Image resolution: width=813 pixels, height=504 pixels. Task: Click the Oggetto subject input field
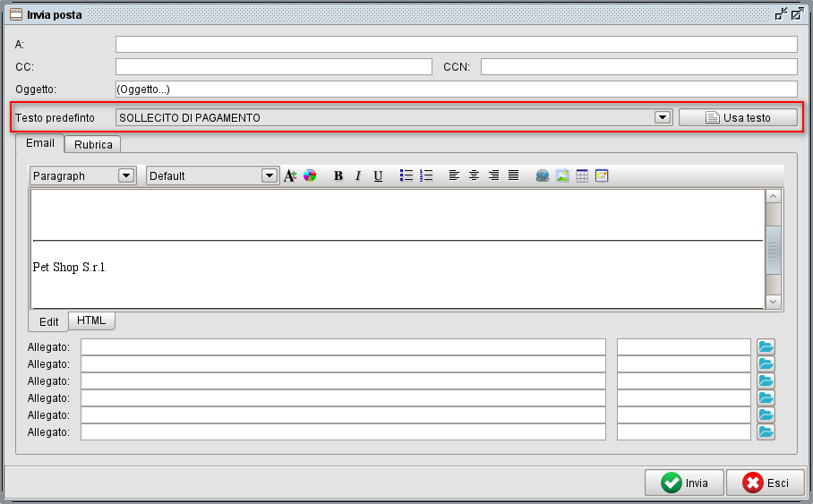(x=456, y=90)
